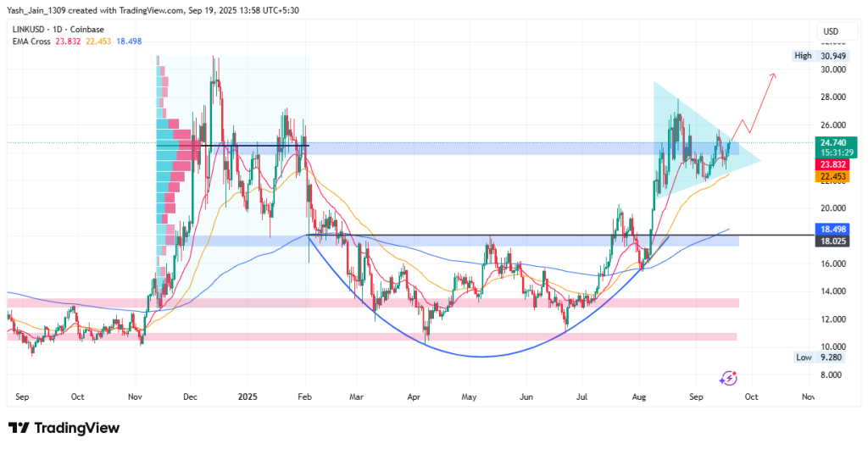Click the May label on time axis
The image size is (868, 449).
[469, 396]
